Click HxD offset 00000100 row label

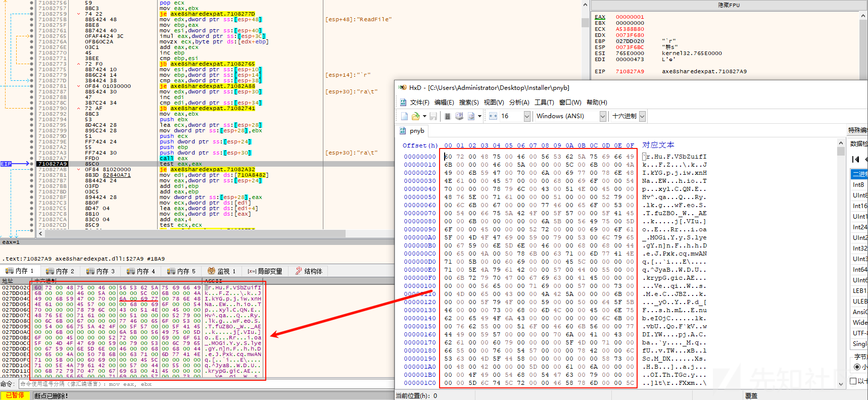[x=419, y=286]
